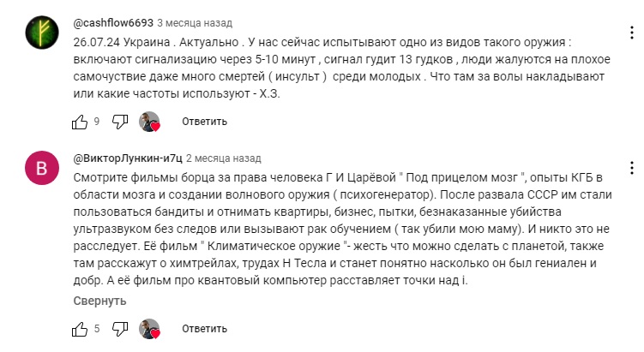The width and height of the screenshot is (644, 352).
Task: Reply to the @ВикторЛункин-и7ц comment via Ответить
Action: click(x=205, y=329)
